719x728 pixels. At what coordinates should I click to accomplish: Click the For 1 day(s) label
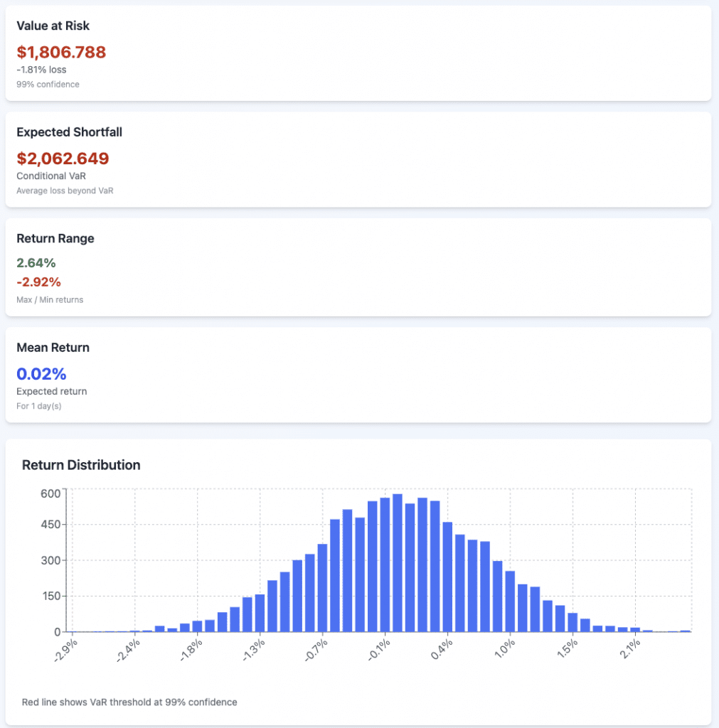click(40, 406)
